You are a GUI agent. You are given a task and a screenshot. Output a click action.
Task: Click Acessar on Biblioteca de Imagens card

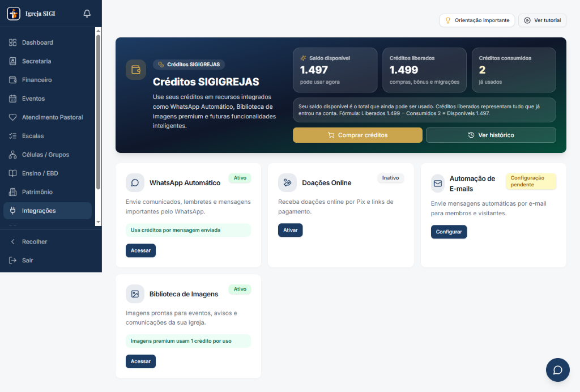[x=140, y=361]
